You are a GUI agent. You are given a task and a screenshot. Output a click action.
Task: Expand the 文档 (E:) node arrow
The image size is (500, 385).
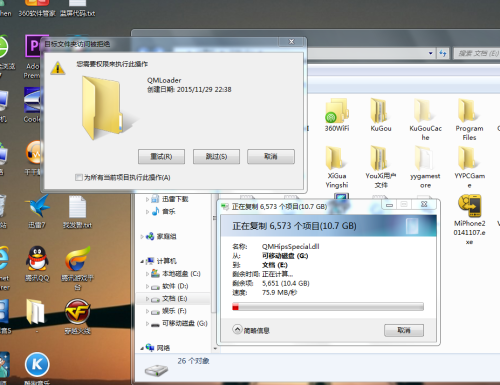coord(147,299)
